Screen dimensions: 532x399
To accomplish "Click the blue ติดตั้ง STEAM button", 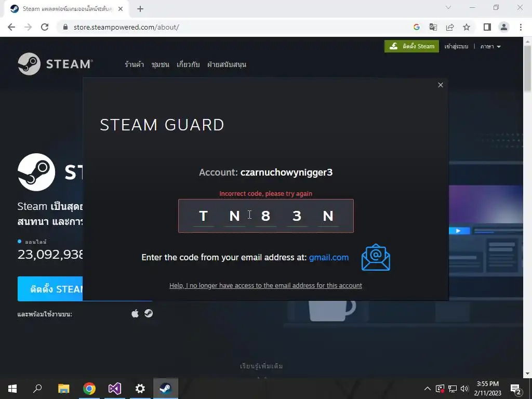I will [50, 289].
